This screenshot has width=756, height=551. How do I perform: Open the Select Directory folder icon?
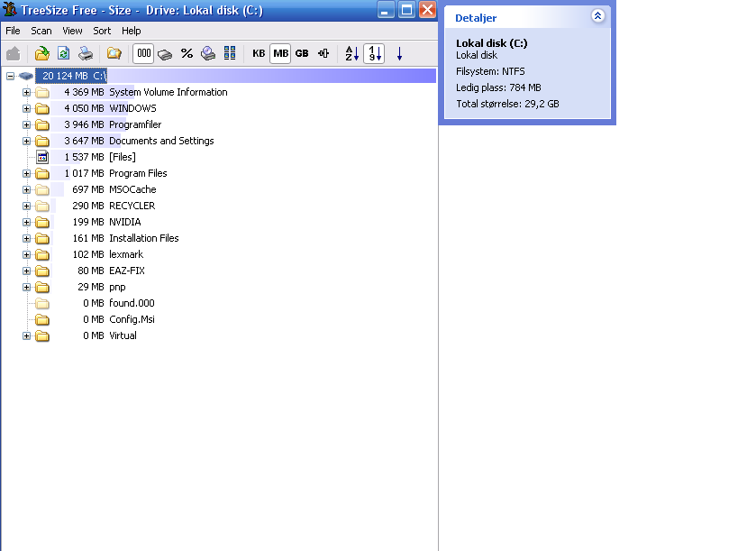42,53
